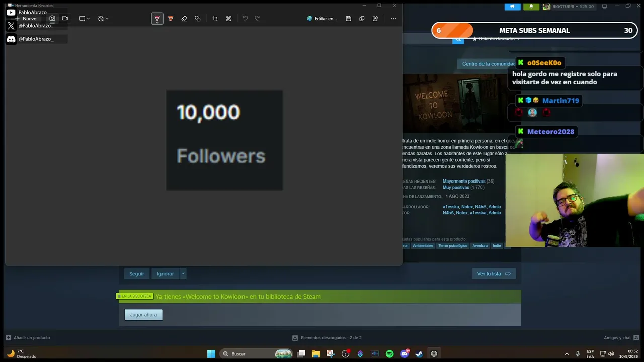Screen dimensions: 644x362
Task: Choose the image crop tool
Action: pos(215,19)
